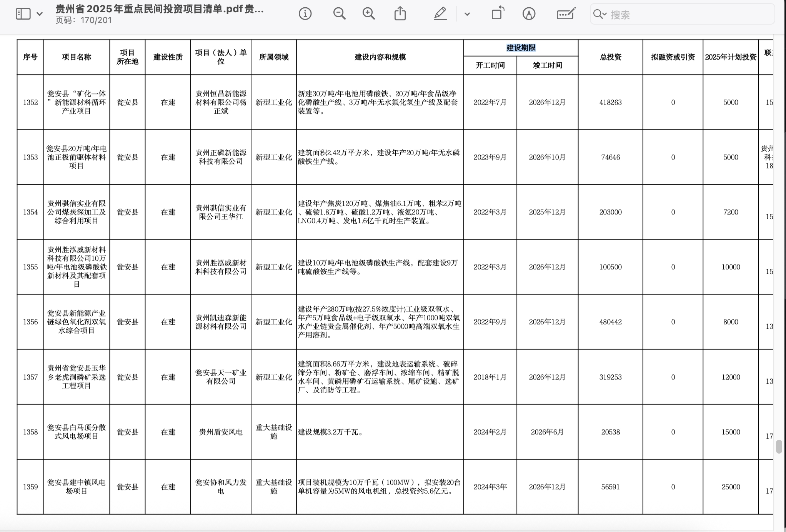The width and height of the screenshot is (786, 532).
Task: Click planned investment value 25000
Action: pos(731,487)
